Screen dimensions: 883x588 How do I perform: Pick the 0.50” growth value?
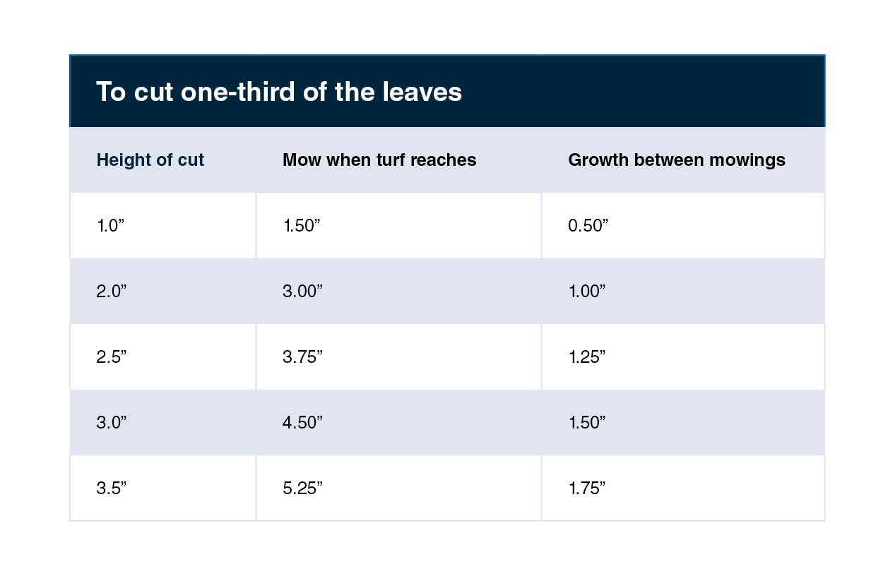(x=588, y=226)
